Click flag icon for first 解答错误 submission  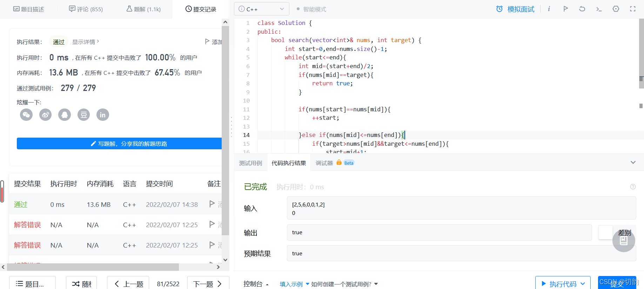(x=212, y=224)
